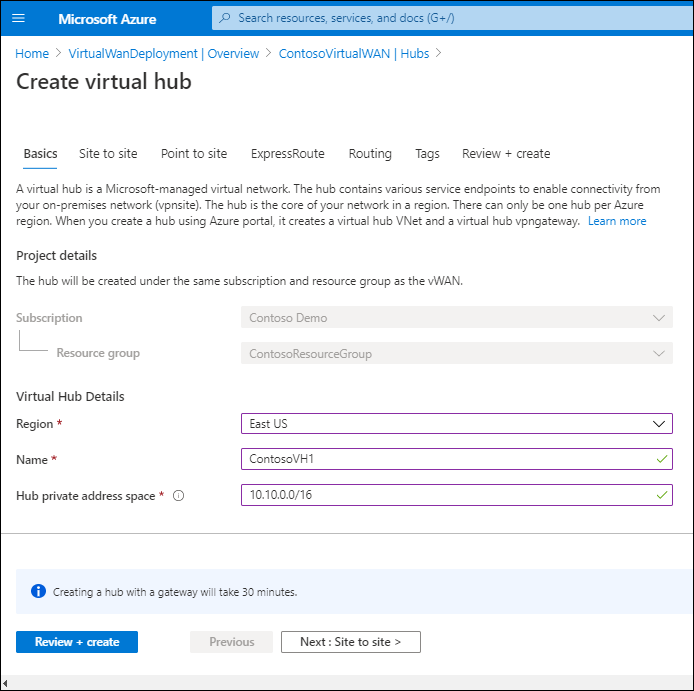Click the Name field containing ContosoVH1

(457, 459)
